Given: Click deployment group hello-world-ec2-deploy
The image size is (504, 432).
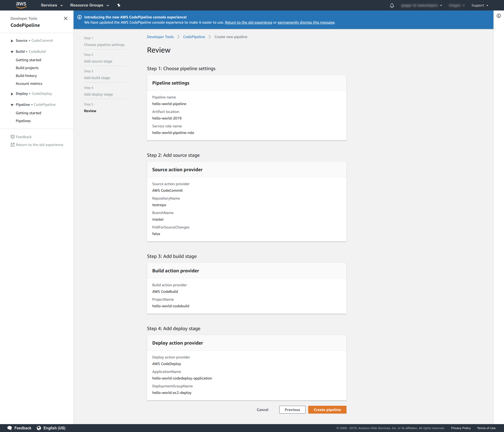Looking at the screenshot, I should [172, 393].
